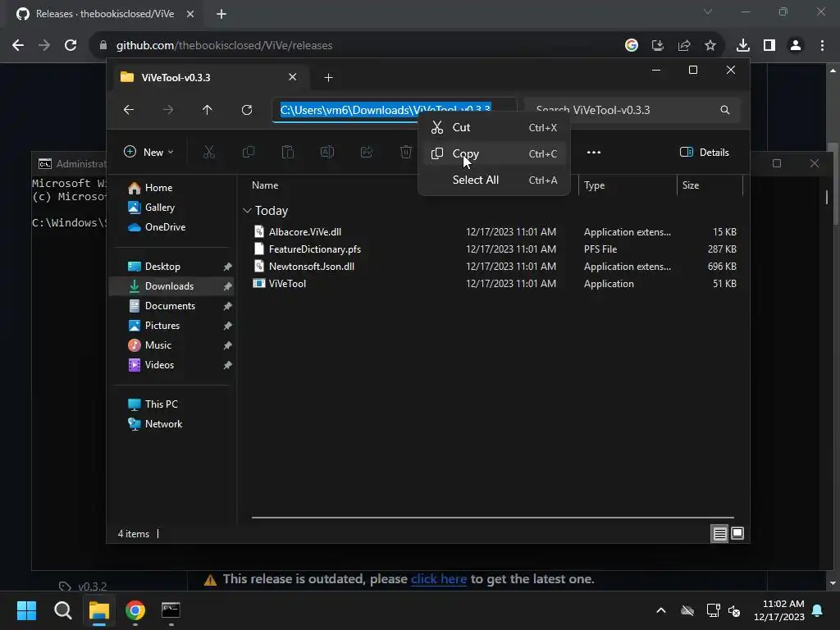The height and width of the screenshot is (630, 840).
Task: Go back in File Explorer
Action: pyautogui.click(x=129, y=110)
